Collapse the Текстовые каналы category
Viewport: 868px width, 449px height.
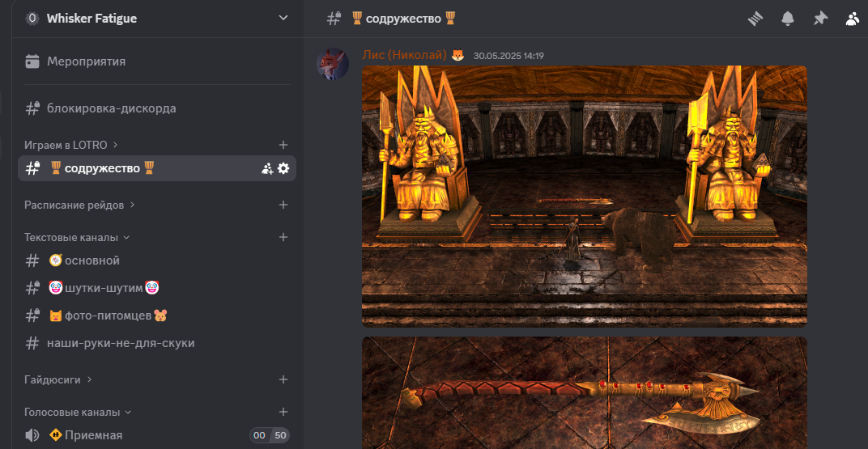click(76, 238)
